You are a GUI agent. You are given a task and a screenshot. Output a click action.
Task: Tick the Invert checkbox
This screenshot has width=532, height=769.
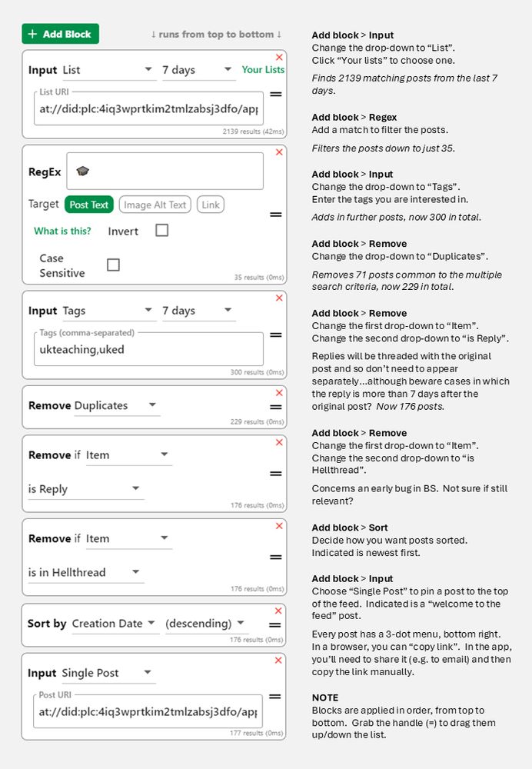tap(161, 231)
